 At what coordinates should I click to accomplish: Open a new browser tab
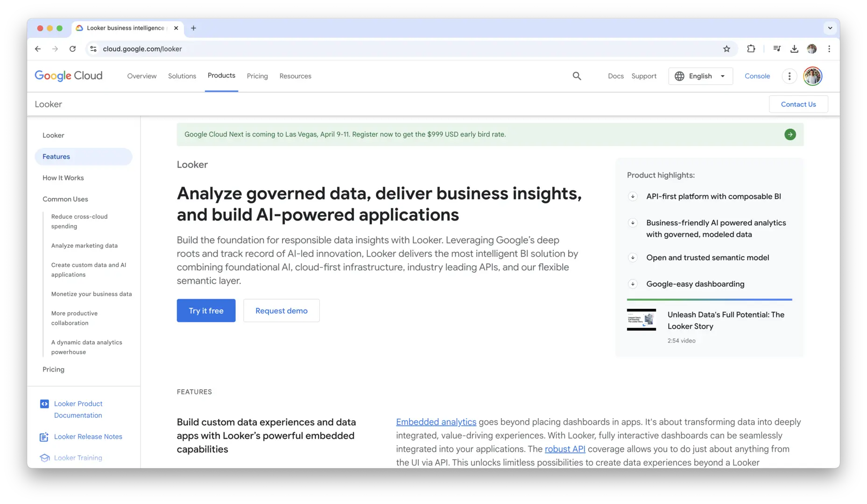193,28
